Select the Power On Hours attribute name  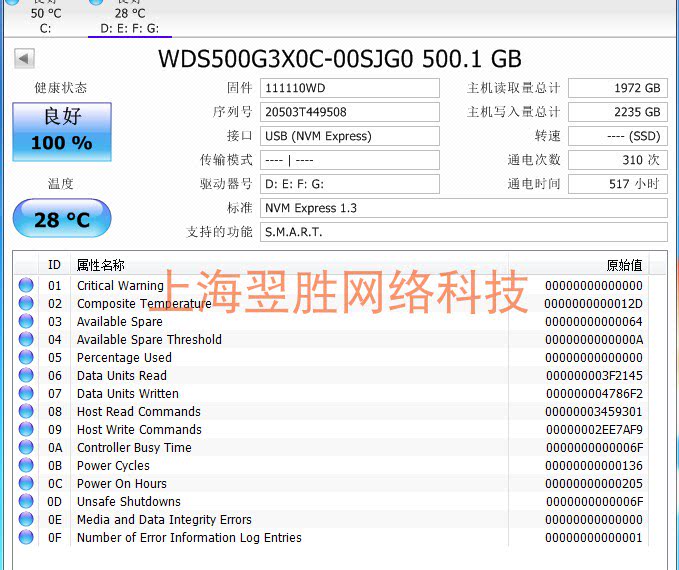(x=122, y=483)
